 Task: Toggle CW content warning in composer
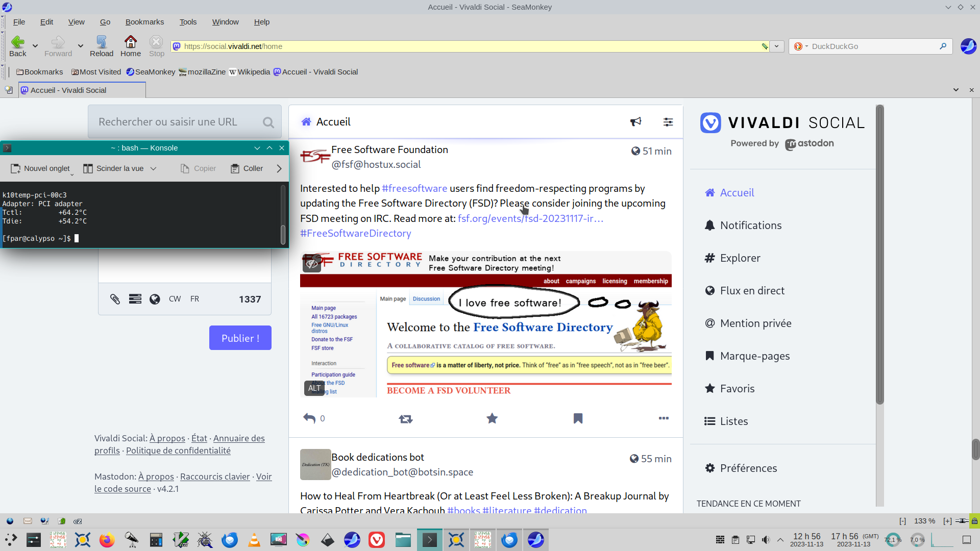(x=175, y=299)
